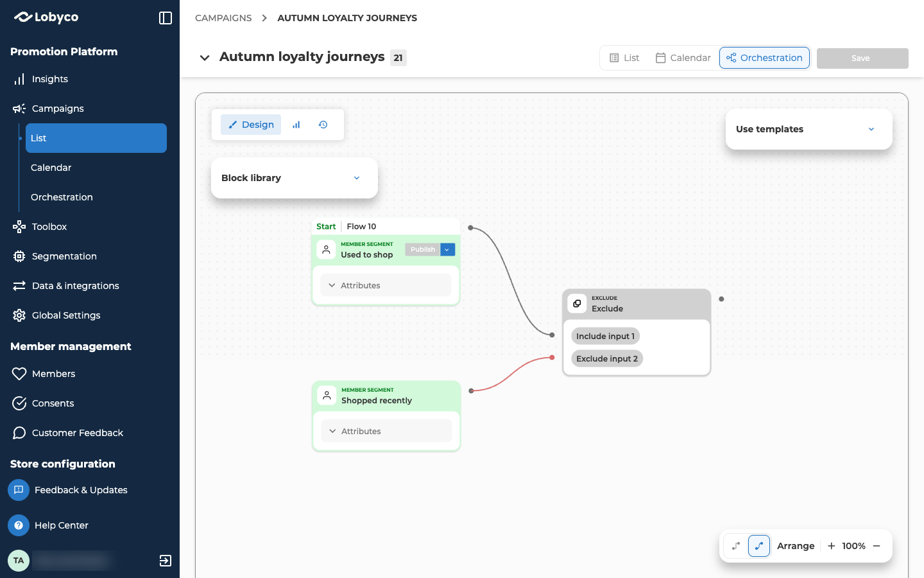Select Exclude input 2 pill
This screenshot has height=578, width=924.
click(x=607, y=358)
